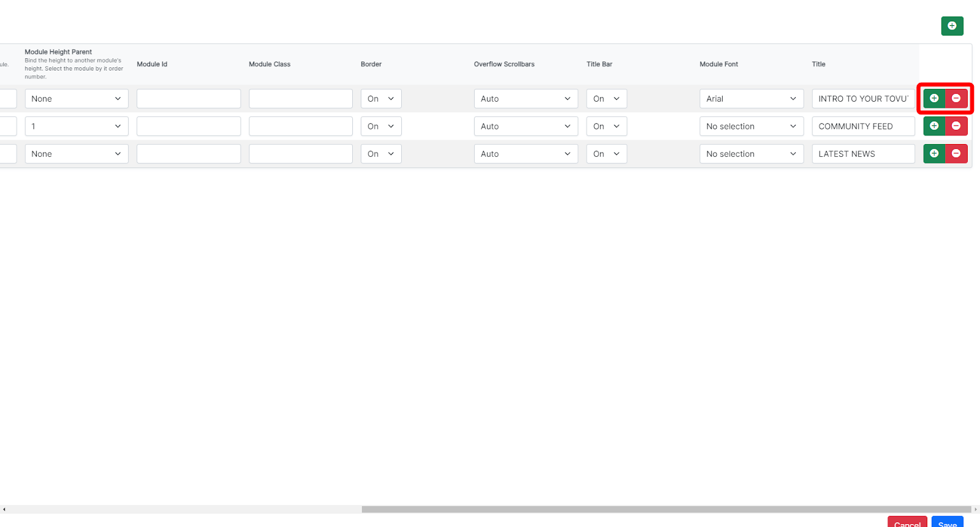
Task: Click Module Class field in LATEST NEWS row
Action: pyautogui.click(x=301, y=154)
